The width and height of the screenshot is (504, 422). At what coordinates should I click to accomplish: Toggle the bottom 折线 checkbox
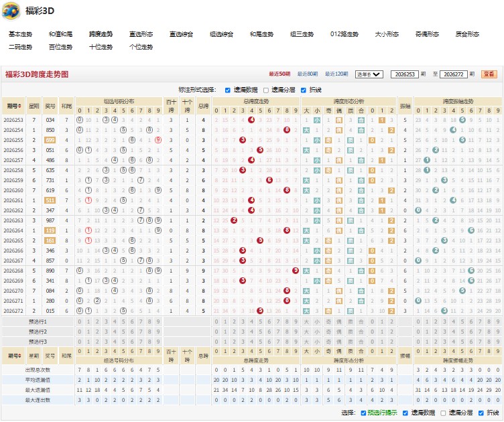[481, 413]
